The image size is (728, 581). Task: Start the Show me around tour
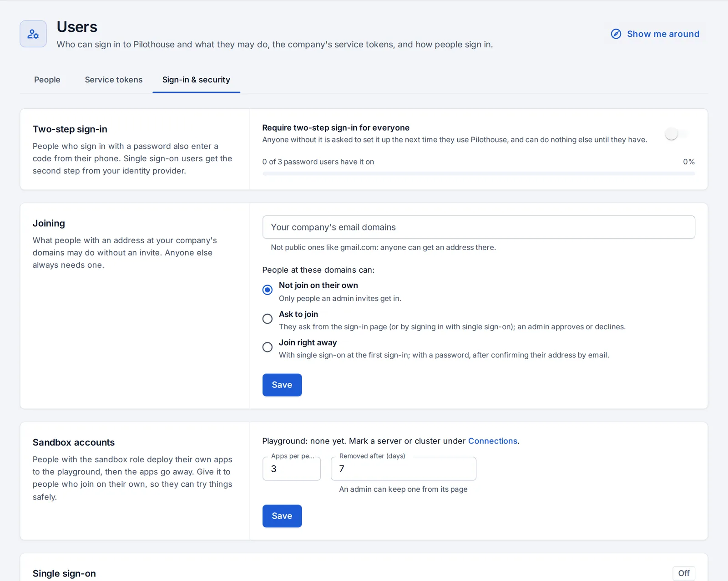pos(655,34)
